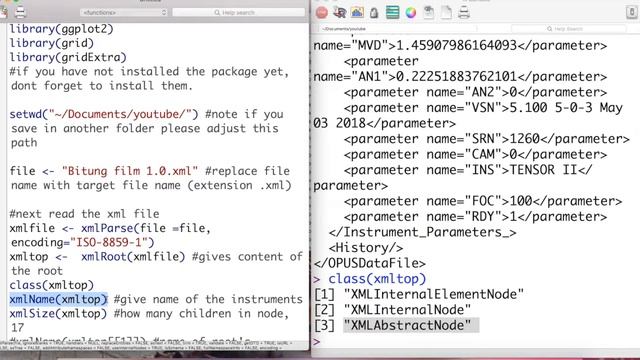
Task: Quit R using the power icon
Action: [x=632, y=13]
